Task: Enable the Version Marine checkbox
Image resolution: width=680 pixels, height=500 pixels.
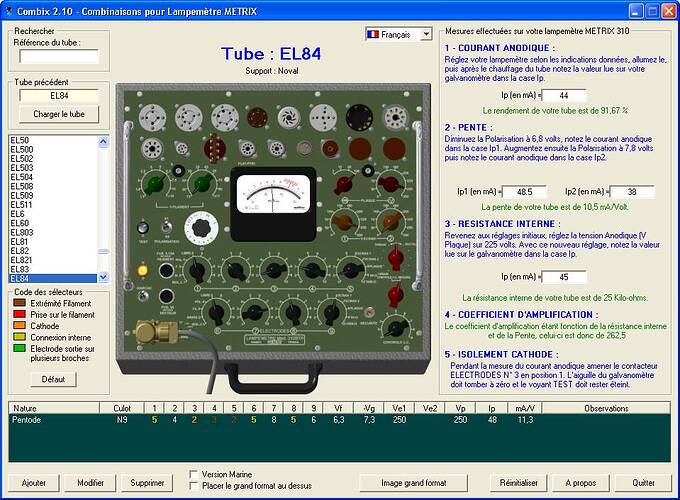Action: click(x=193, y=474)
